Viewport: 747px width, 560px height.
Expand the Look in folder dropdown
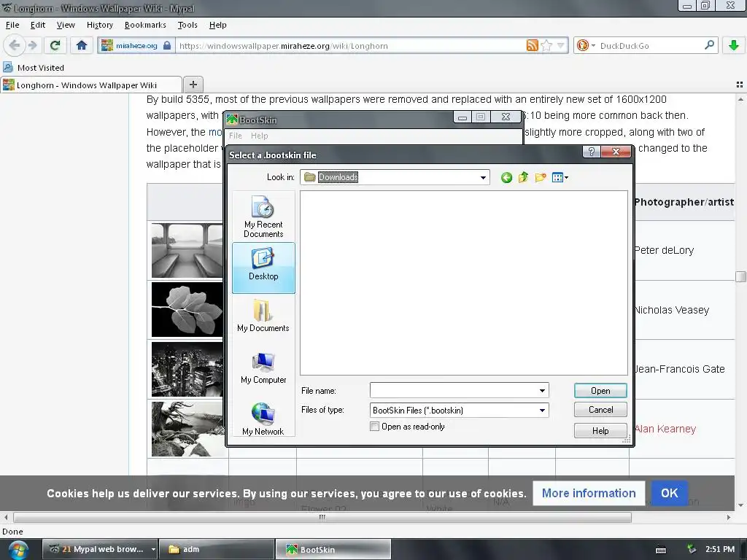[483, 178]
